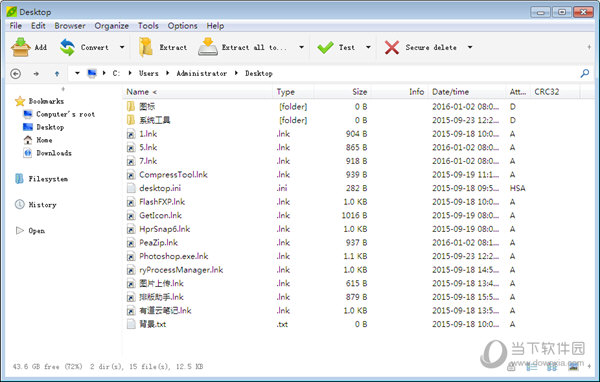Click the Extract all to... icon
600x382 pixels.
click(208, 47)
